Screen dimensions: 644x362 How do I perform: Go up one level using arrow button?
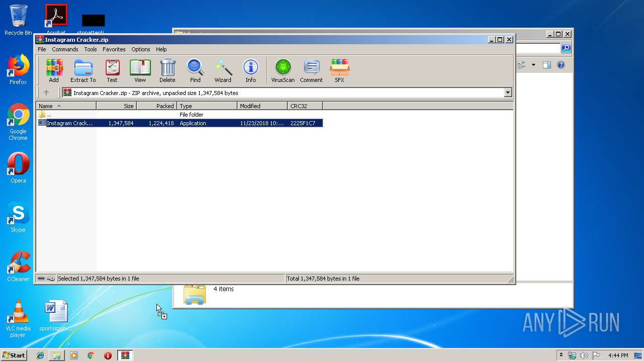pos(46,93)
